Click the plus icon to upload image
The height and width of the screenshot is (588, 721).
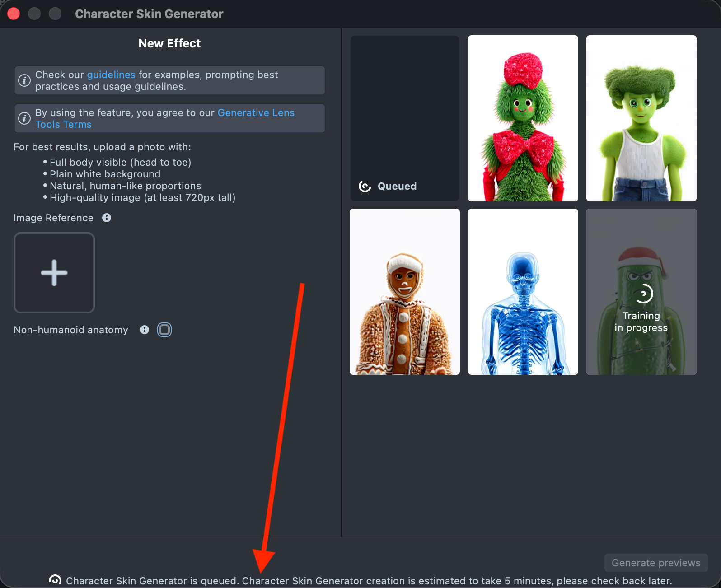(54, 273)
